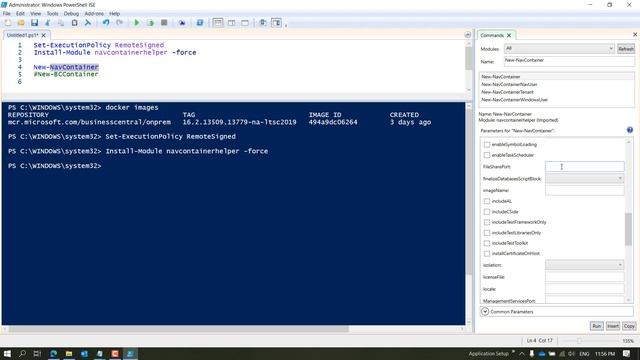
Task: Expand the Common Parameters section
Action: 485,311
